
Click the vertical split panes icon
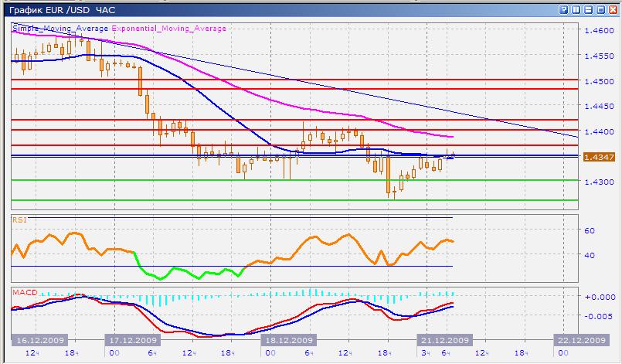(575, 9)
